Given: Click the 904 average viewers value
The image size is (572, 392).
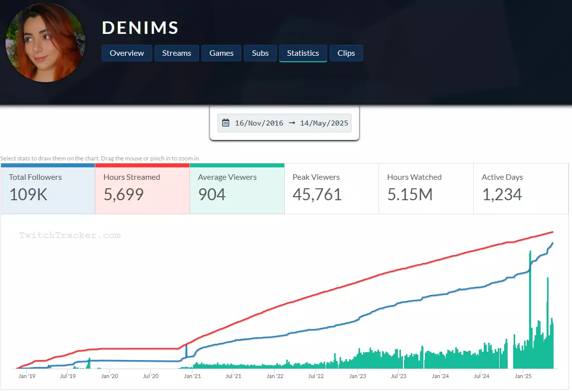Looking at the screenshot, I should (x=212, y=195).
